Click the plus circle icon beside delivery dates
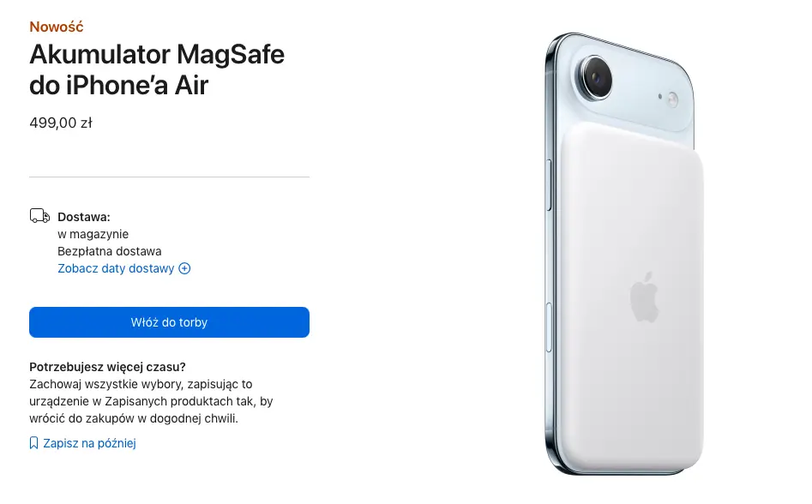The image size is (812, 504). [184, 268]
